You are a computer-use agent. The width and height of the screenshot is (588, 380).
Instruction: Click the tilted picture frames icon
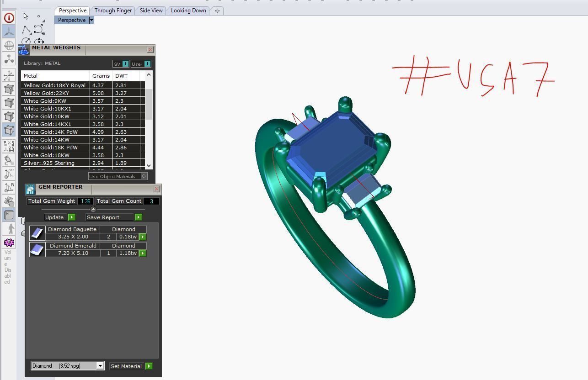click(9, 201)
